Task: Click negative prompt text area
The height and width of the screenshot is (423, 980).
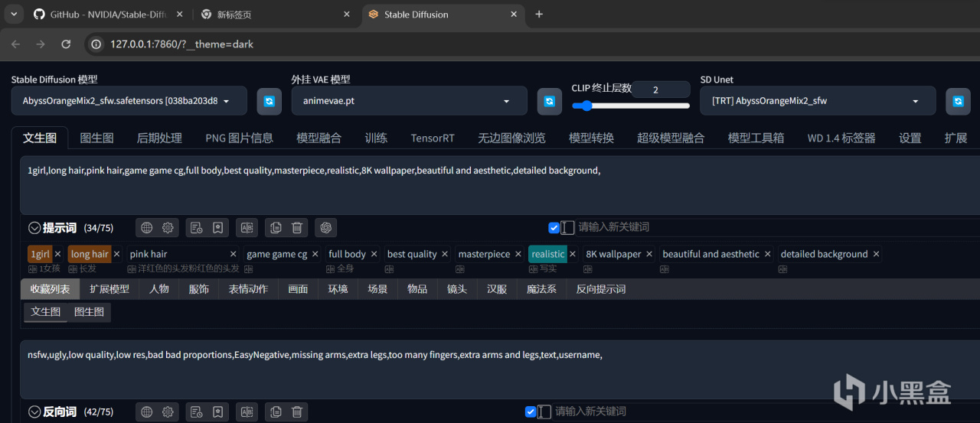Action: click(x=499, y=370)
